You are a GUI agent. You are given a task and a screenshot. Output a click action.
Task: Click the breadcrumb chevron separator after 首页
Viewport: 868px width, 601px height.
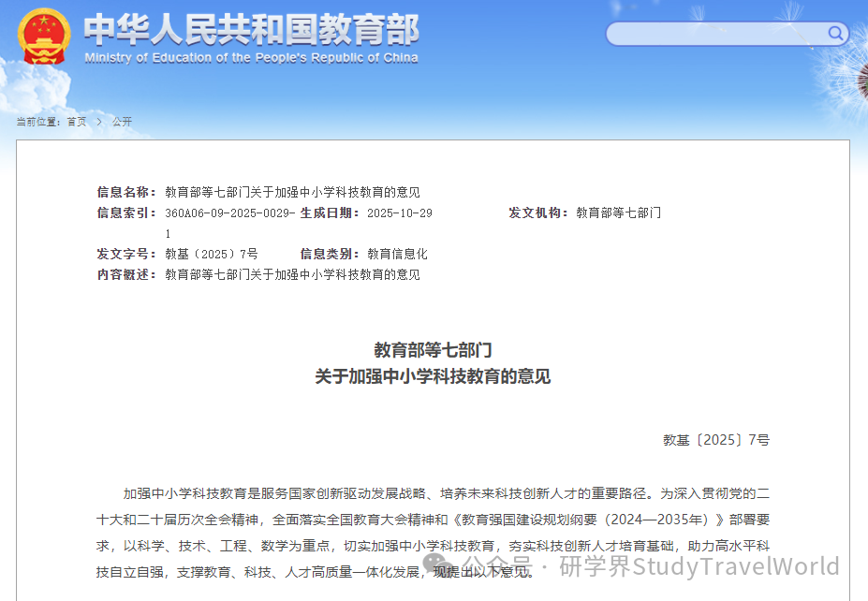98,121
